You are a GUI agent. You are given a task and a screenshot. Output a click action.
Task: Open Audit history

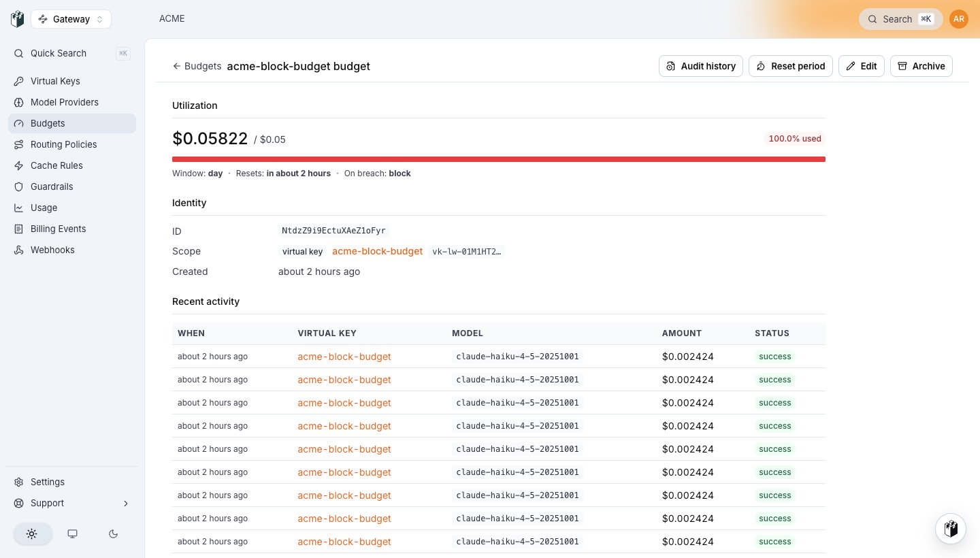[x=700, y=66]
